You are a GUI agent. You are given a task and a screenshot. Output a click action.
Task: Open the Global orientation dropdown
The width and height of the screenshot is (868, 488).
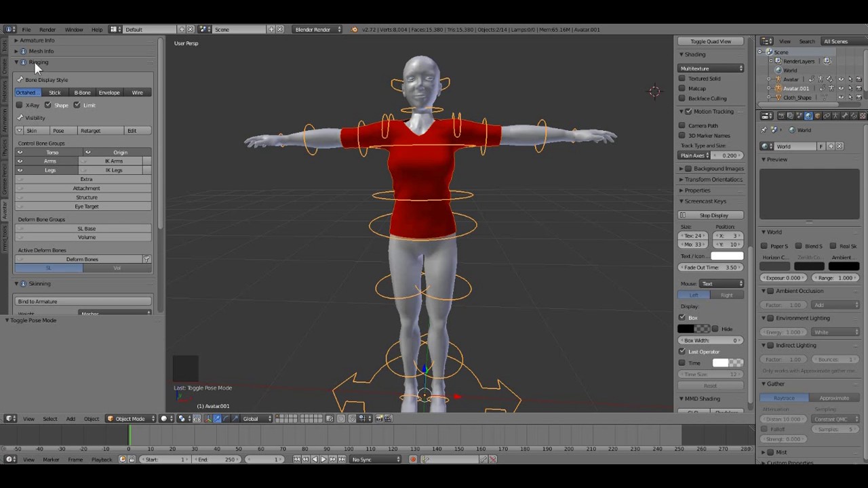[x=256, y=418]
